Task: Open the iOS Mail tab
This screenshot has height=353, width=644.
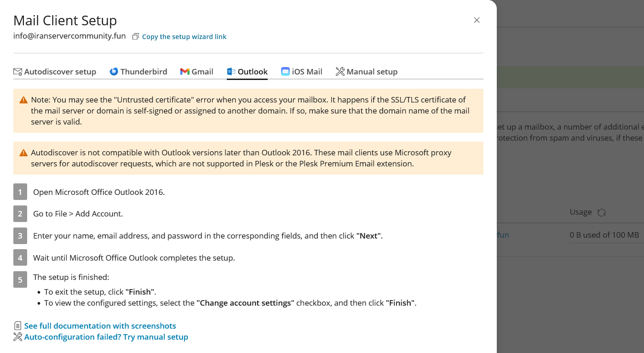Action: [302, 71]
